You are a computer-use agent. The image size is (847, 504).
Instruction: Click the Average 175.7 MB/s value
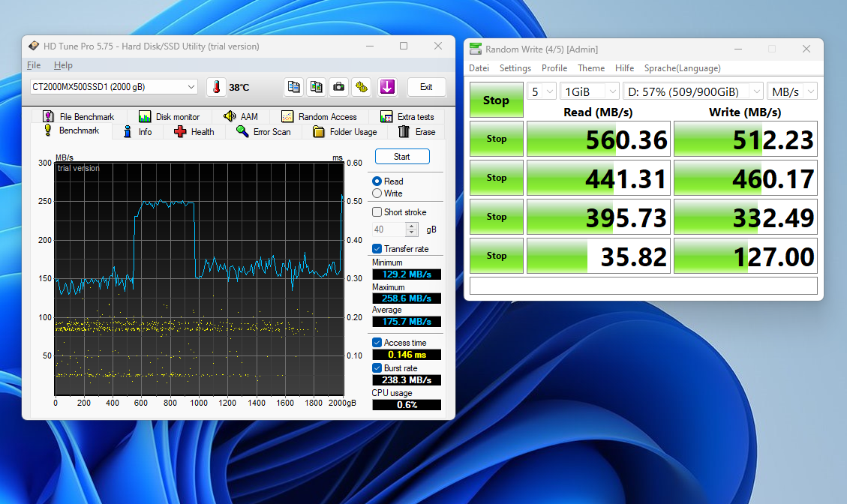[x=407, y=322]
